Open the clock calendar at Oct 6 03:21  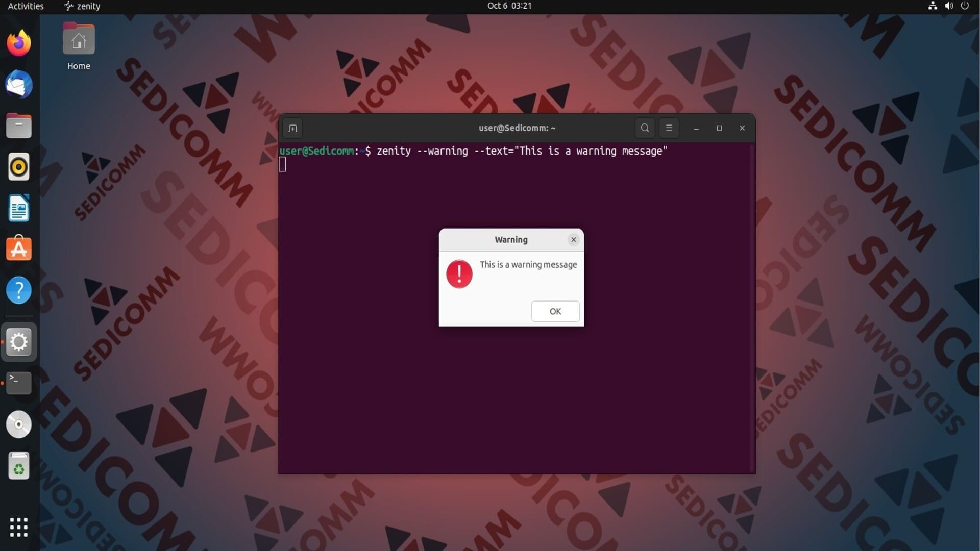coord(509,6)
